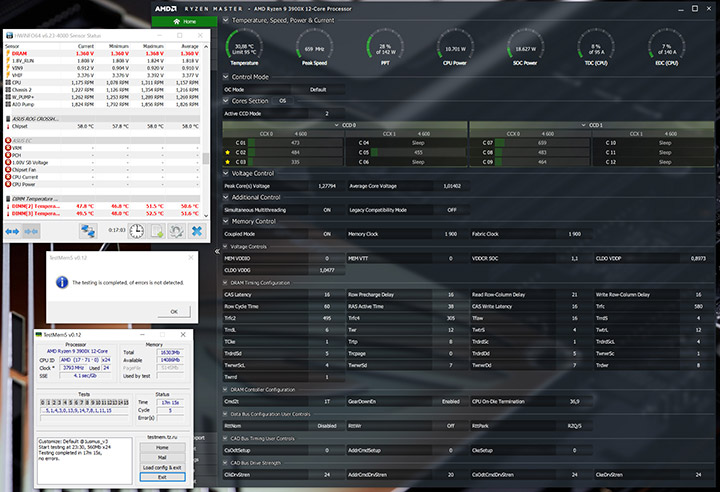Screen dimensions: 720x492
Task: Click the red disabled icon beside VRM sensor
Action: (x=8, y=148)
